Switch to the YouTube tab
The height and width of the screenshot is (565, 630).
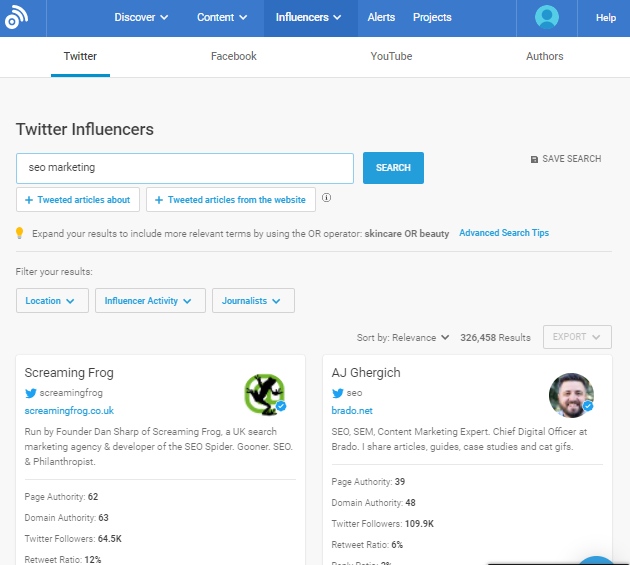[x=391, y=56]
